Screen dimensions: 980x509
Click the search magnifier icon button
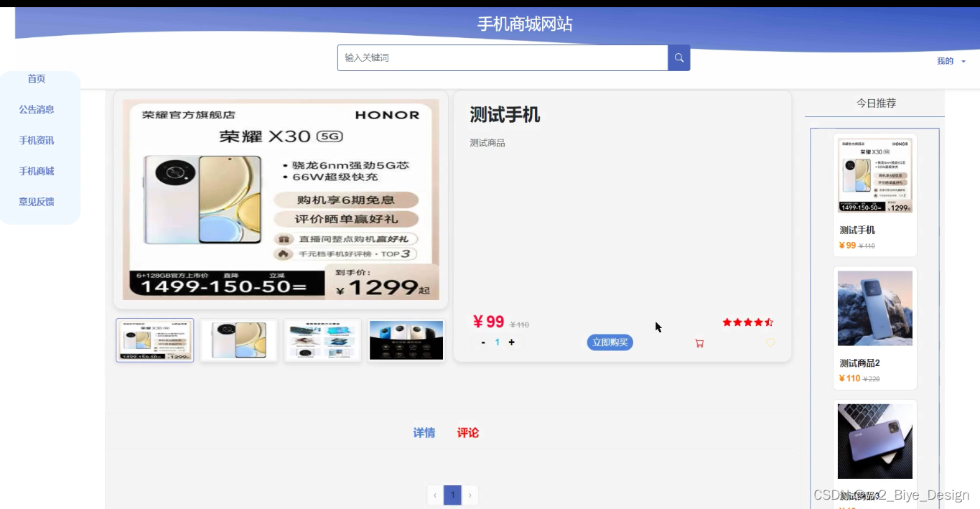pyautogui.click(x=678, y=57)
